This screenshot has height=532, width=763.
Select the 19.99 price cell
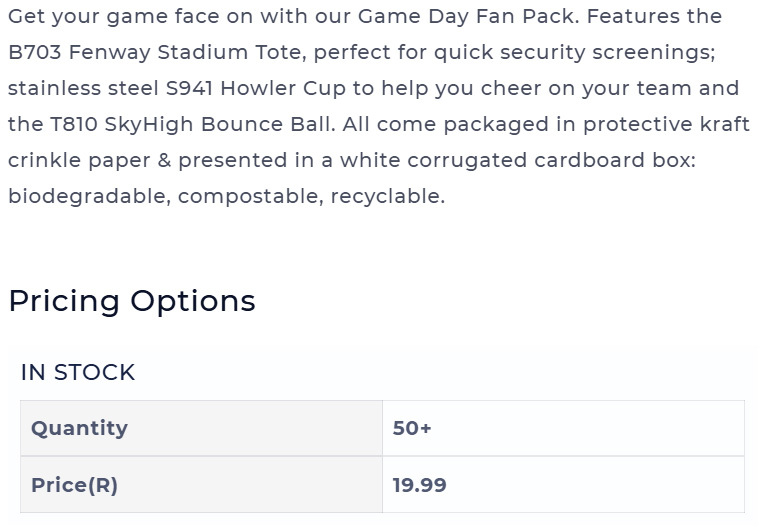tap(563, 485)
